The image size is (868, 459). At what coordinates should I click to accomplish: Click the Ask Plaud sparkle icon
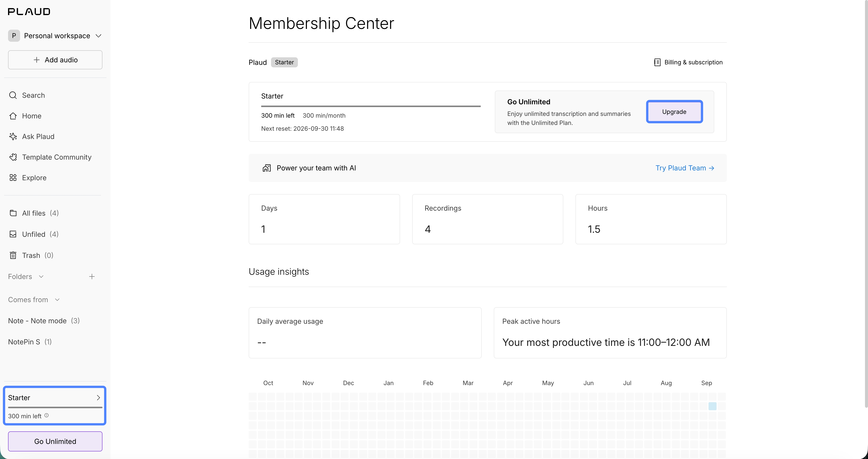[13, 136]
